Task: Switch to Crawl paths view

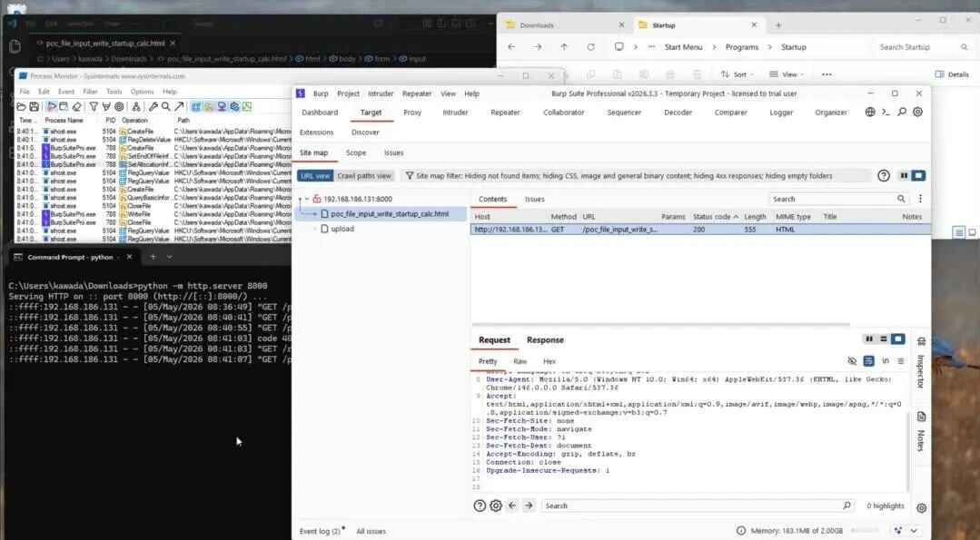Action: click(x=364, y=176)
